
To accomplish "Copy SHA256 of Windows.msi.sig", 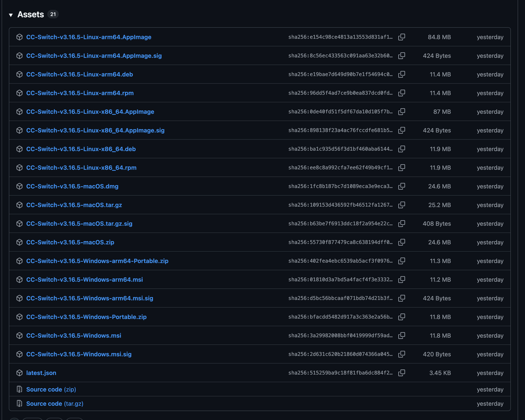I will pyautogui.click(x=402, y=354).
